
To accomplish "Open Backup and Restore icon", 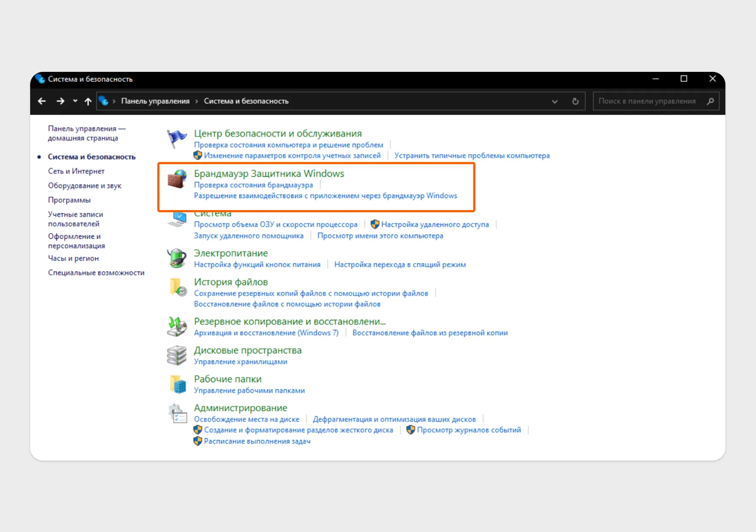I will (x=176, y=327).
